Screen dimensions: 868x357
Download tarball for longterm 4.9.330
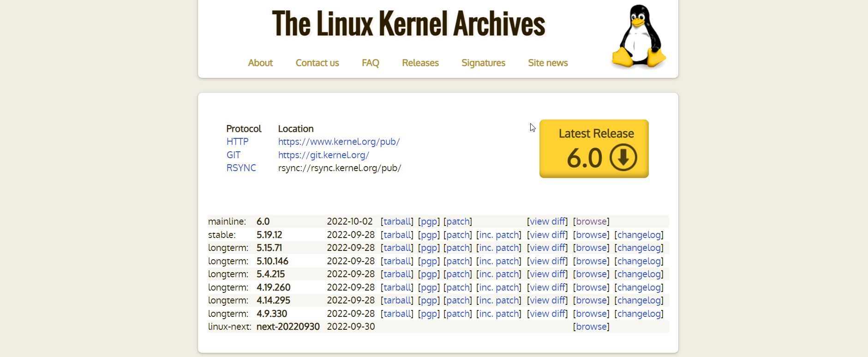coord(397,314)
